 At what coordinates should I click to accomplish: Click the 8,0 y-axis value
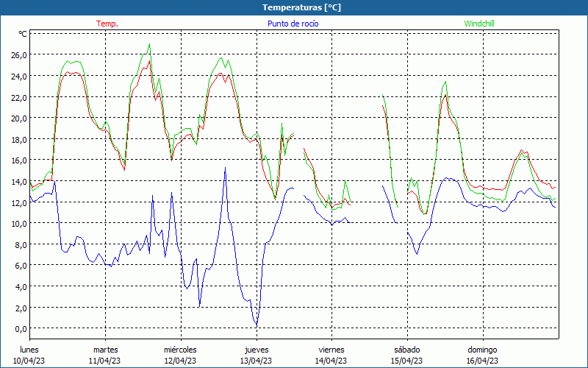21,244
